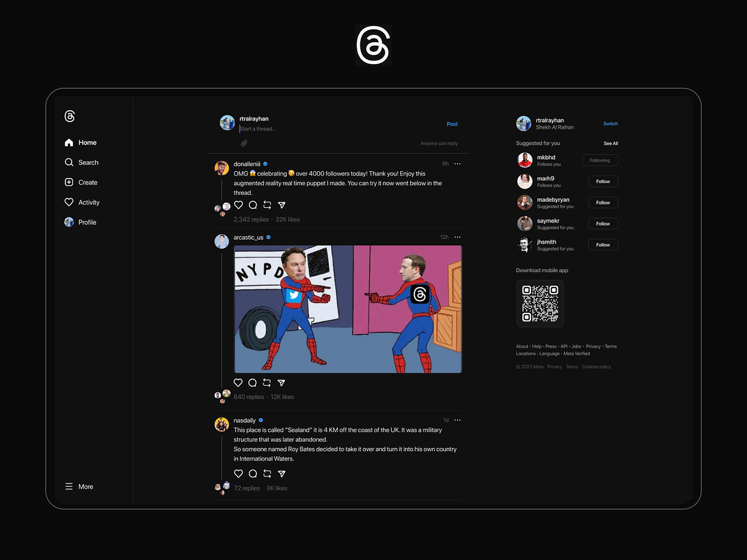Open nasdaily profile avatar
This screenshot has height=560, width=747.
pyautogui.click(x=222, y=424)
